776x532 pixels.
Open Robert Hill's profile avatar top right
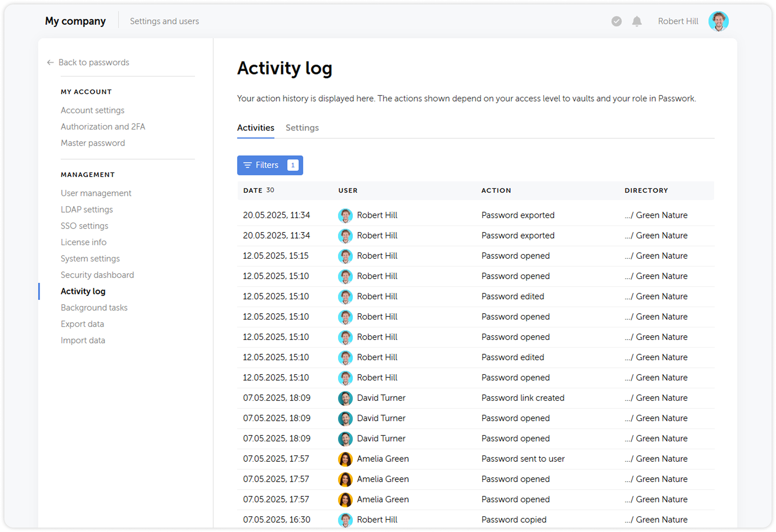point(719,21)
